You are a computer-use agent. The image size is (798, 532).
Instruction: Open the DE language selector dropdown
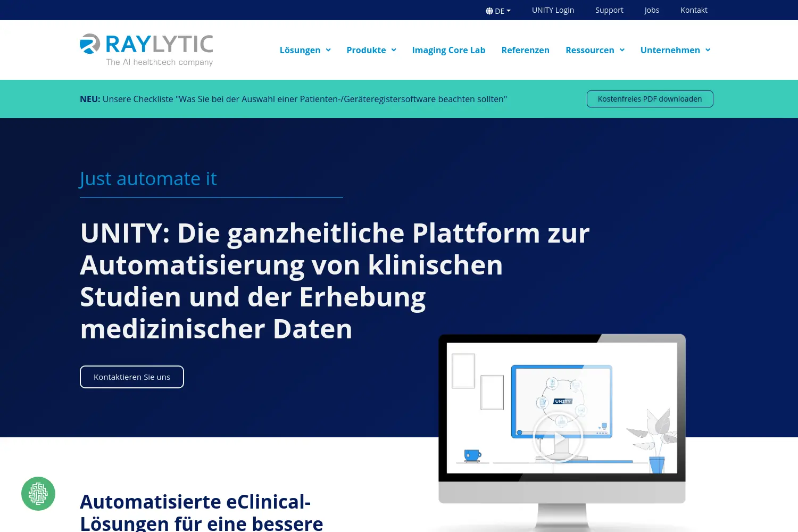[x=498, y=11]
